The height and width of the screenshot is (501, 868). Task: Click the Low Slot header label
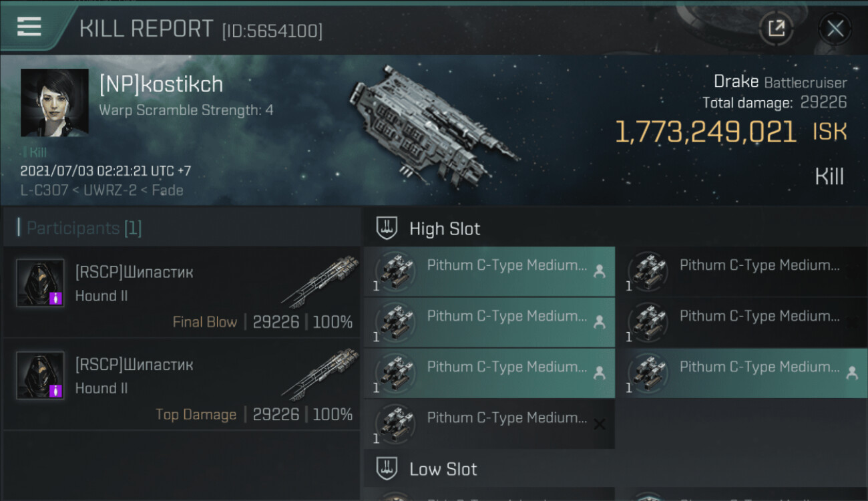click(443, 469)
